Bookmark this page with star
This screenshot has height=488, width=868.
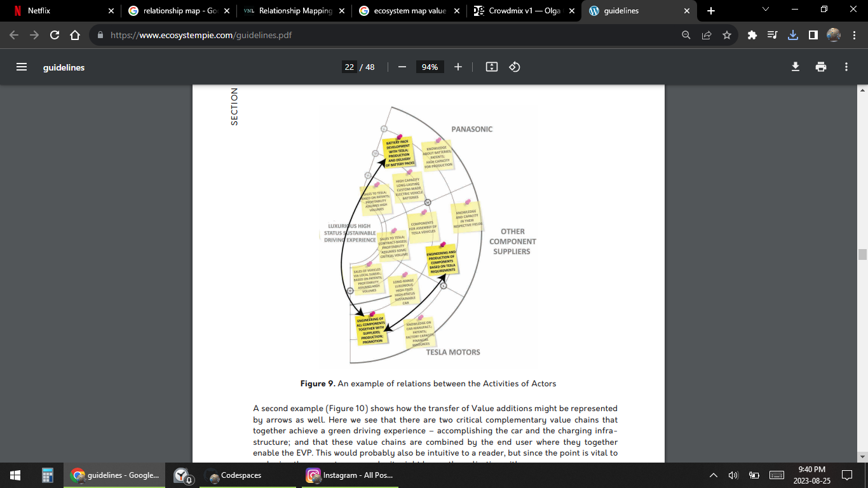pyautogui.click(x=727, y=36)
